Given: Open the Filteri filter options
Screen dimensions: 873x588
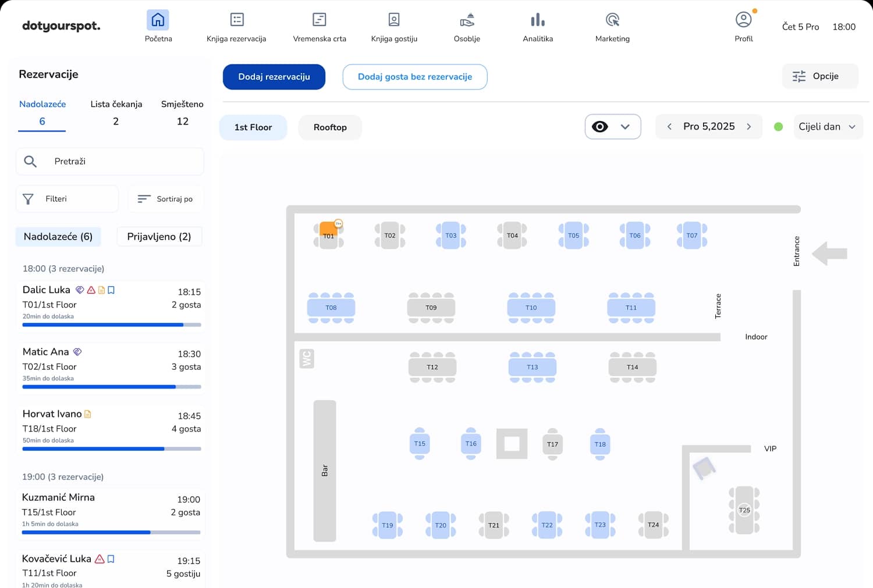Looking at the screenshot, I should (x=67, y=199).
